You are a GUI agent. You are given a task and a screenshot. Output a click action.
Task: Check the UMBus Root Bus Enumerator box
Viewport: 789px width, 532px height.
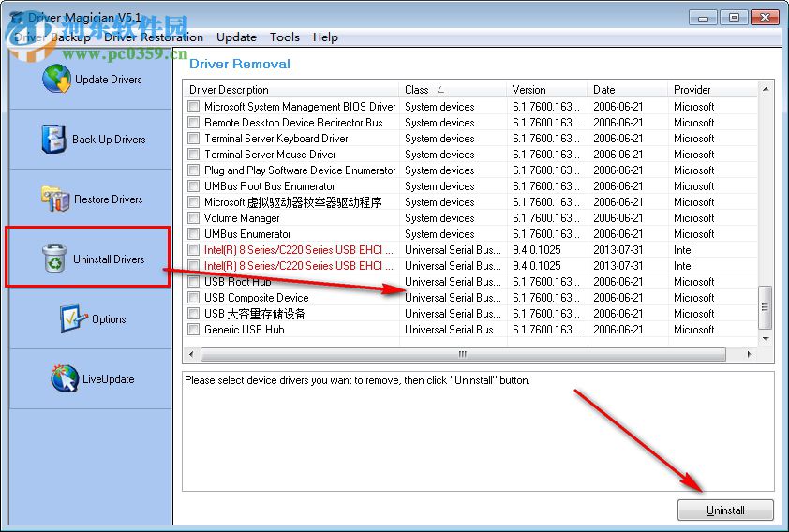pos(193,186)
